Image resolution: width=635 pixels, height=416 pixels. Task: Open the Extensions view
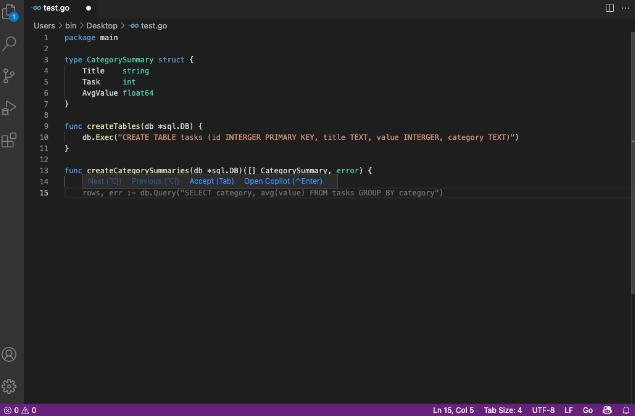pos(10,140)
